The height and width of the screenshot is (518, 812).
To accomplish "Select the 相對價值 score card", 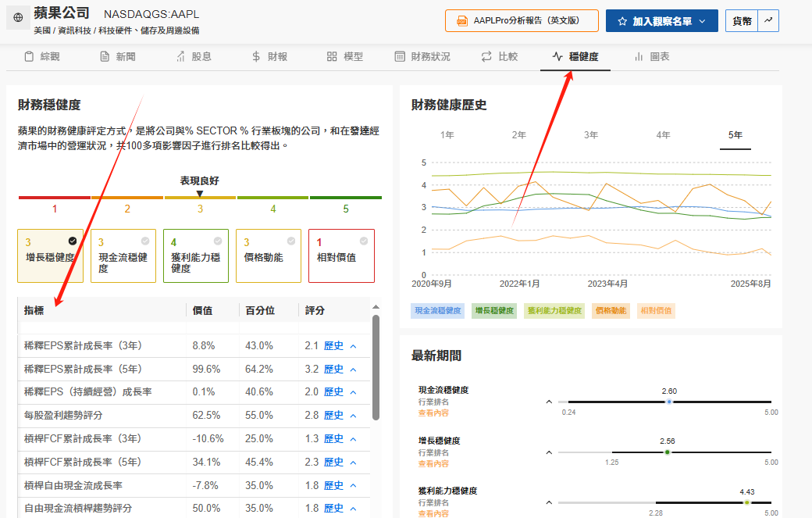I will pyautogui.click(x=341, y=256).
